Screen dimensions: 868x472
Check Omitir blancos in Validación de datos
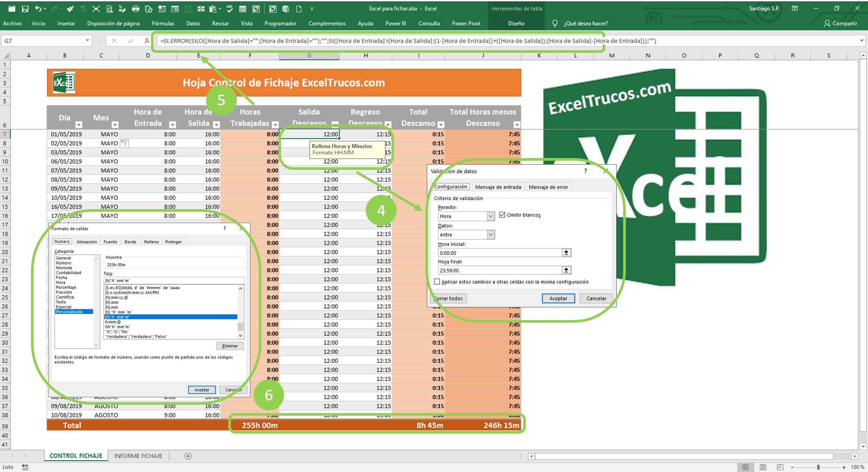(503, 214)
